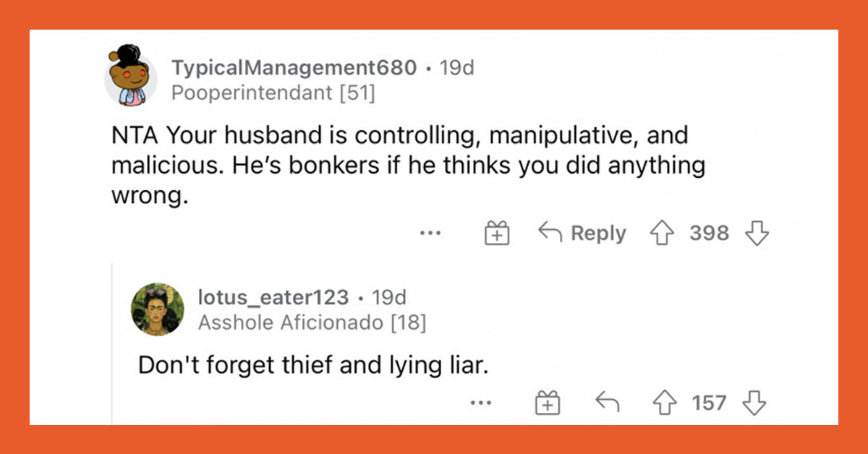This screenshot has height=454, width=868.
Task: Open the award icon on lotus_eater123's comment
Action: [548, 403]
